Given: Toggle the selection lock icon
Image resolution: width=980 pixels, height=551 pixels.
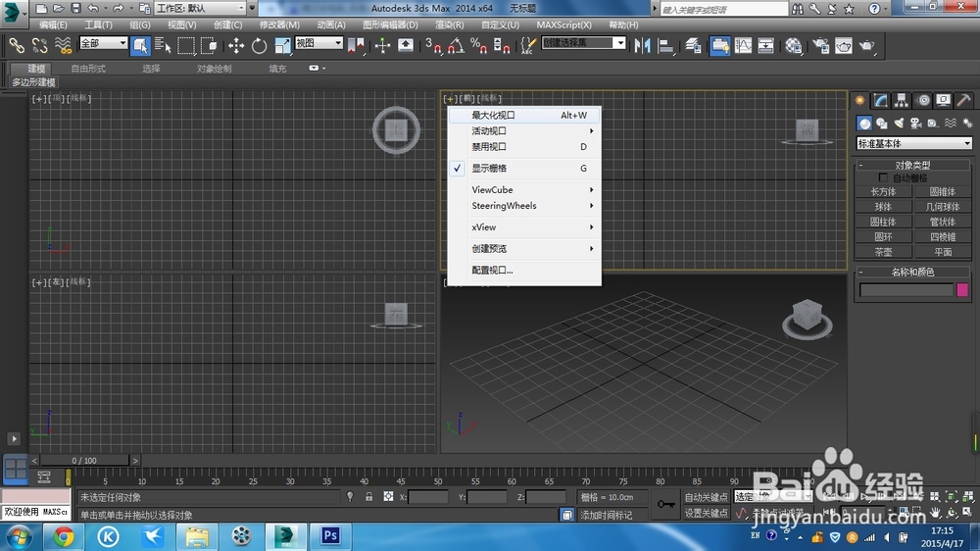Looking at the screenshot, I should [x=369, y=497].
